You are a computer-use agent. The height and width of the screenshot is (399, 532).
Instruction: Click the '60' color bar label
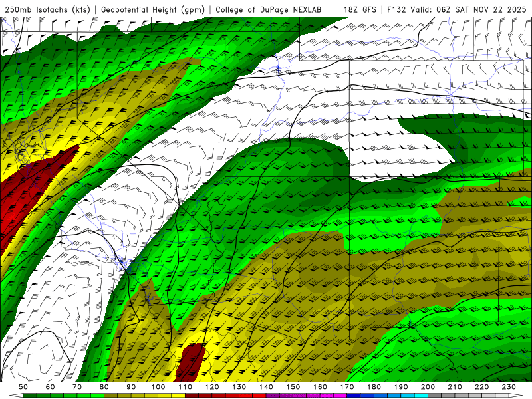pyautogui.click(x=51, y=387)
